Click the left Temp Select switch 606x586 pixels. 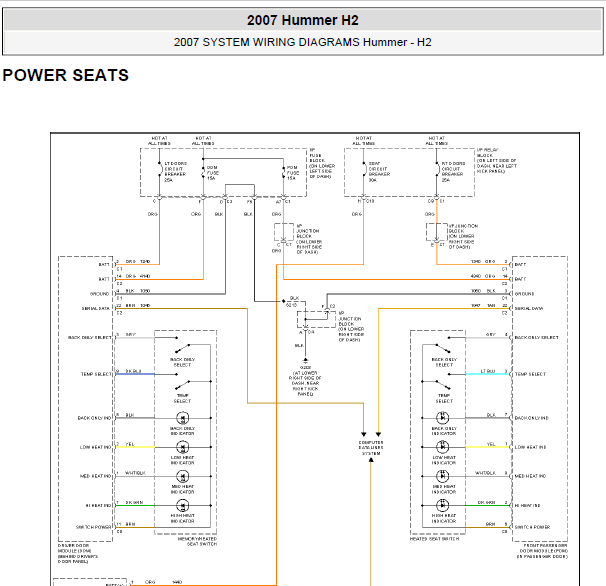point(183,384)
